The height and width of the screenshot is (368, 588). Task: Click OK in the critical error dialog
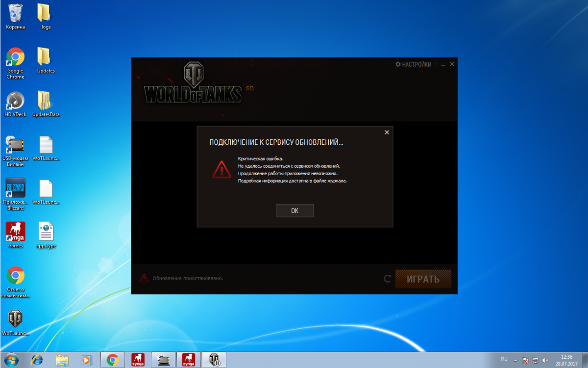click(294, 210)
